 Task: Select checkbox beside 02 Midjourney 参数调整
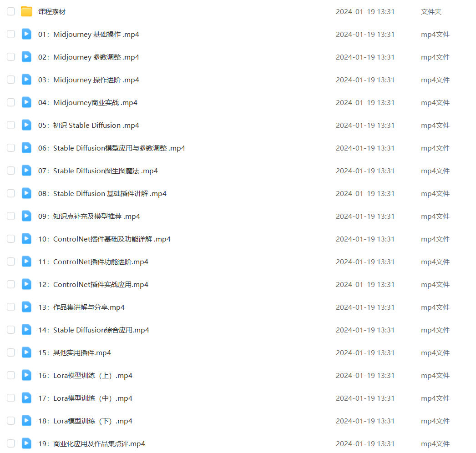pyautogui.click(x=11, y=57)
